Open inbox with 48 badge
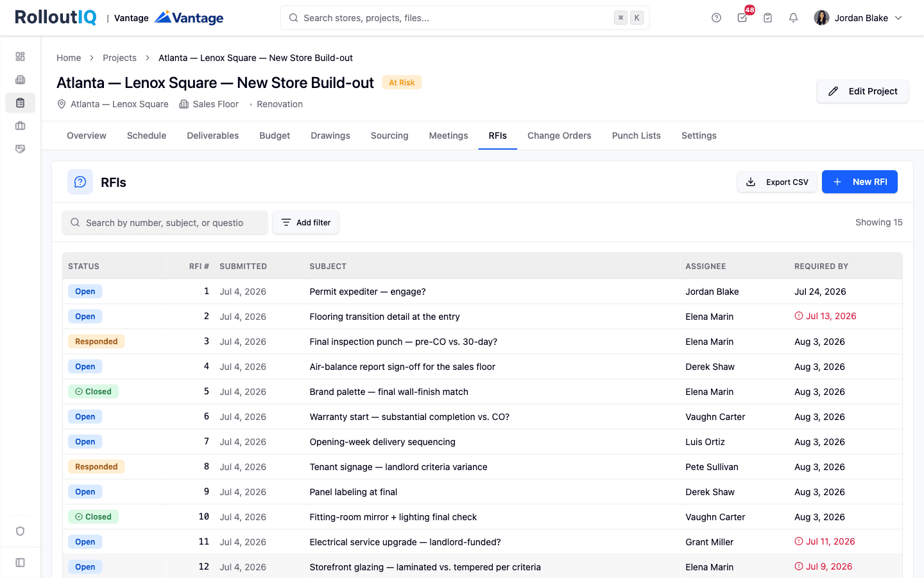Screen dimensions: 924x578 [742, 18]
